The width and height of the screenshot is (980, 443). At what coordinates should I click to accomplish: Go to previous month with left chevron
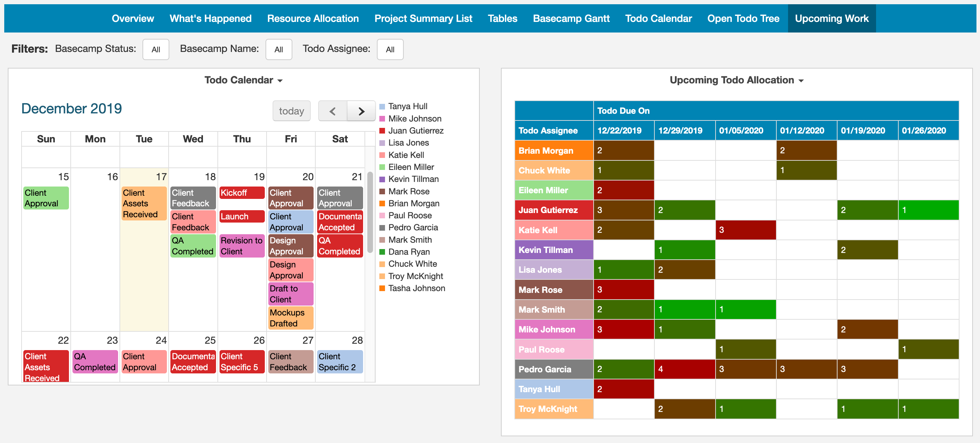[x=332, y=111]
